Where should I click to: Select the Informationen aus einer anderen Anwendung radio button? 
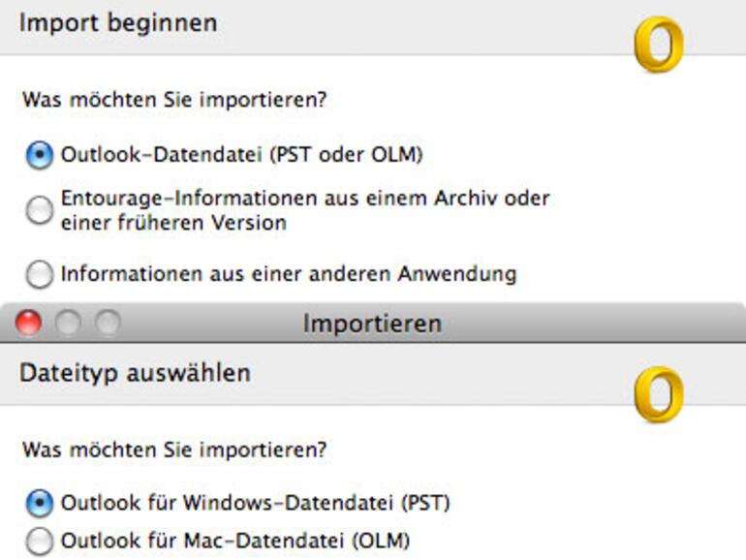click(39, 274)
